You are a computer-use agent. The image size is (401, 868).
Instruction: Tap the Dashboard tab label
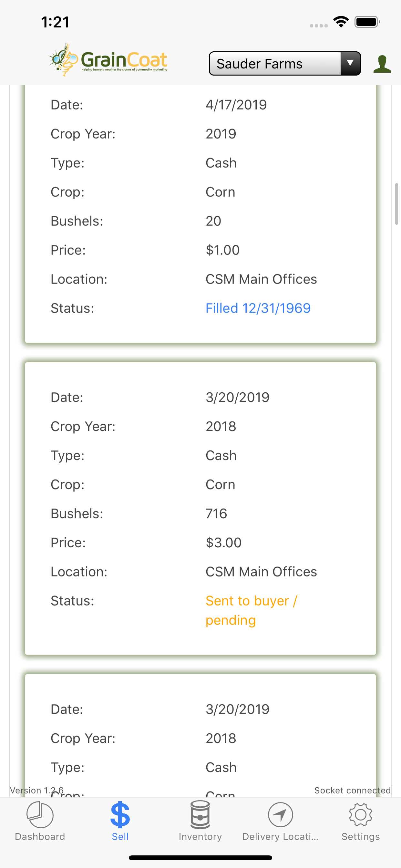tap(40, 837)
